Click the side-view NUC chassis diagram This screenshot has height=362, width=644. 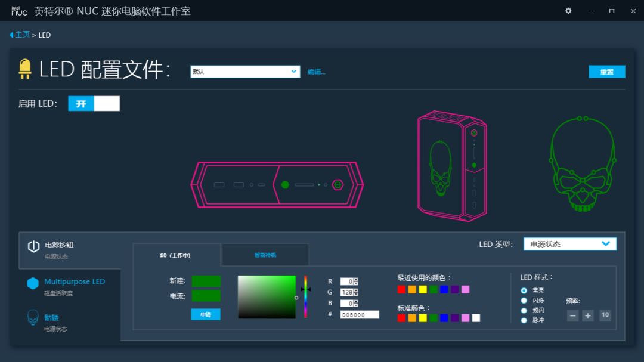tap(452, 166)
